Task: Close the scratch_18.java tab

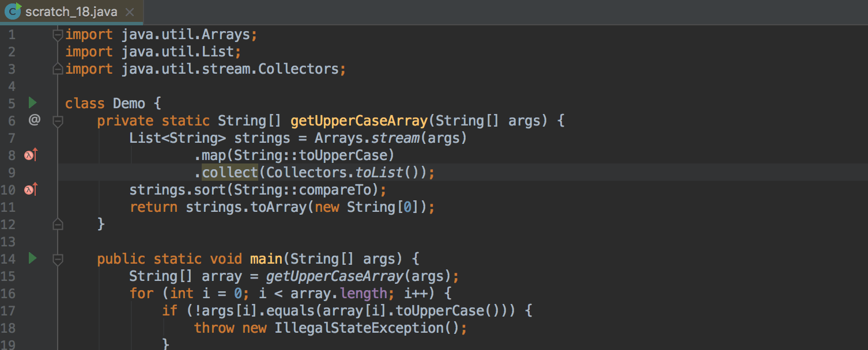Action: click(x=130, y=12)
